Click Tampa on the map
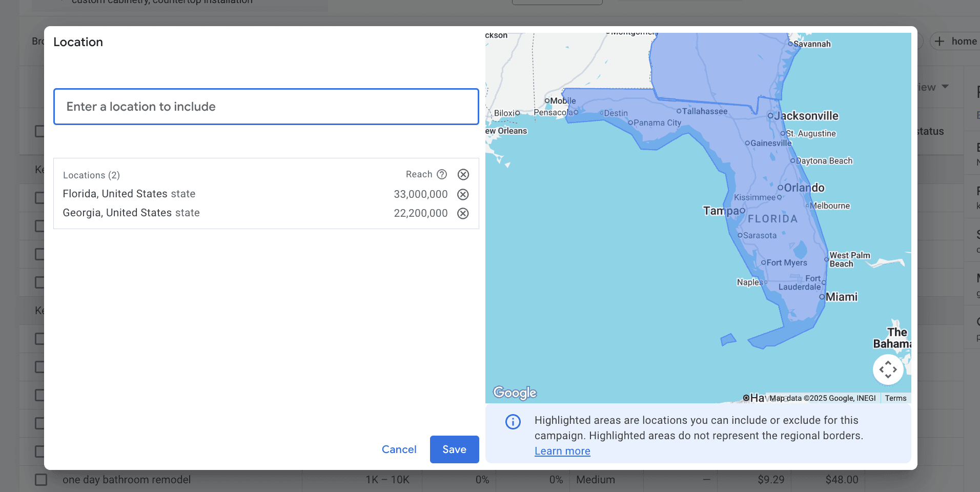The image size is (980, 492). (721, 211)
